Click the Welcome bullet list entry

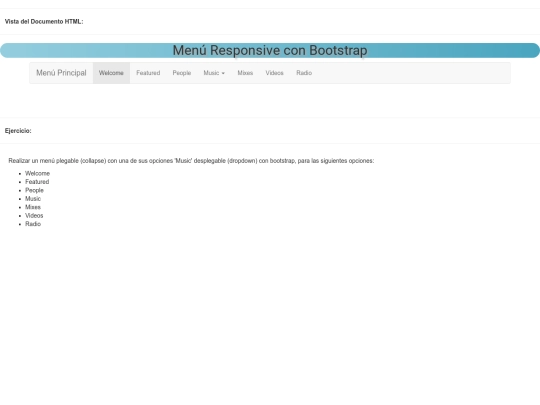[38, 173]
